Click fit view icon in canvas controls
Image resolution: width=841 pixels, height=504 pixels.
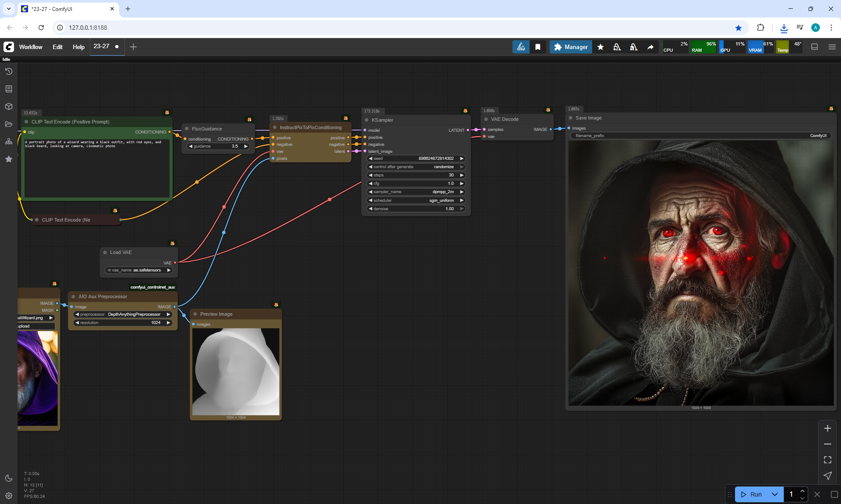pyautogui.click(x=827, y=460)
